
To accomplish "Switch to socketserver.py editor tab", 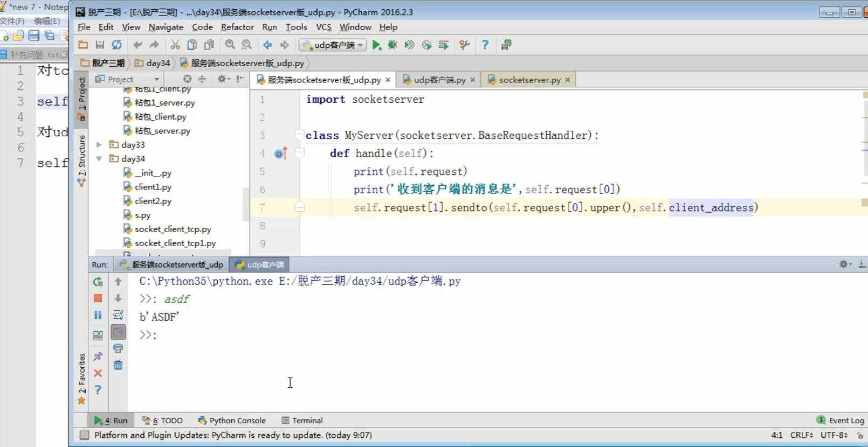I will coord(529,80).
